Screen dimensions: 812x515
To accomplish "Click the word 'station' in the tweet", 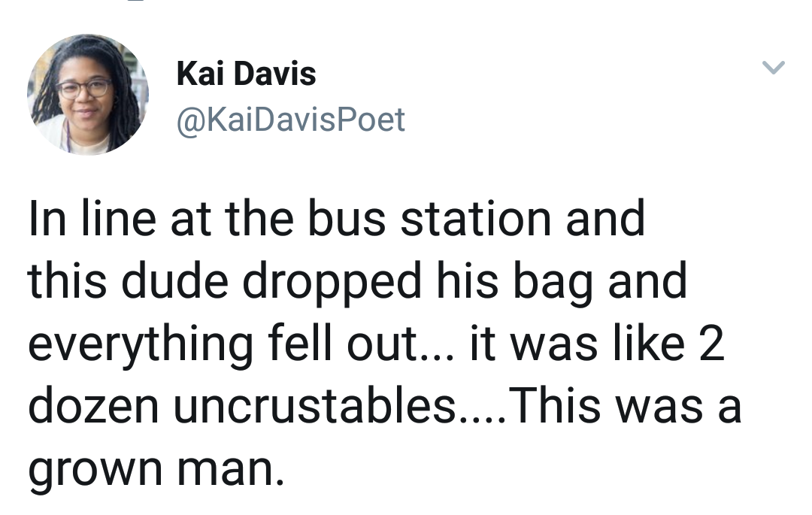I will [476, 219].
